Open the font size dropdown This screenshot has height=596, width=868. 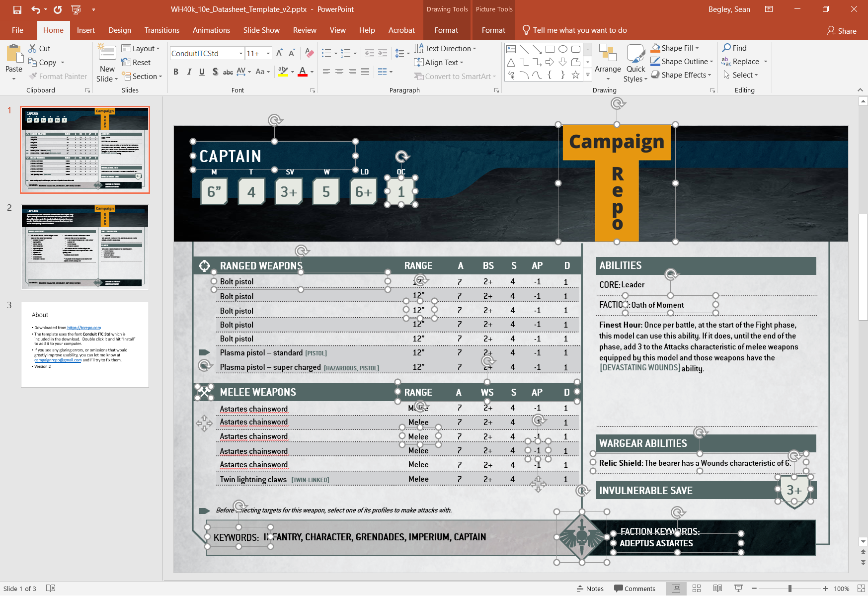click(268, 53)
